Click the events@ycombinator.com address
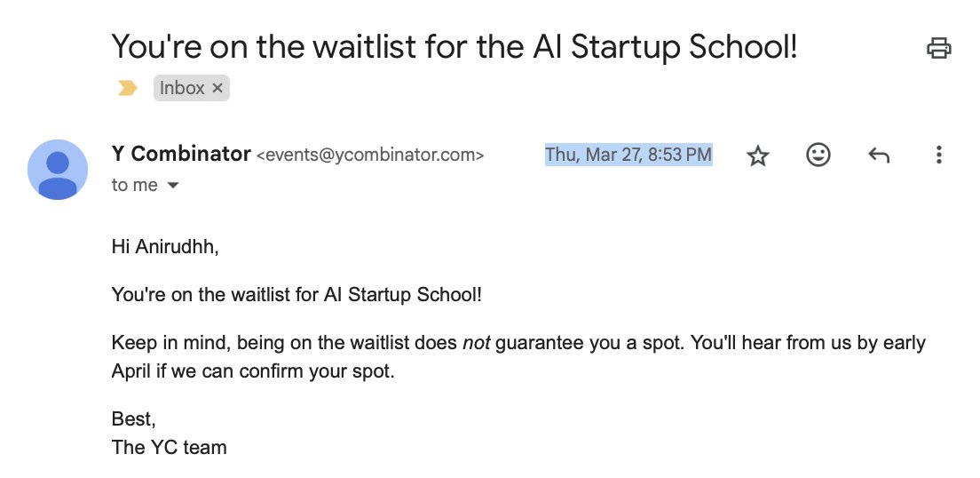Screen dimensions: 980x478 370,155
